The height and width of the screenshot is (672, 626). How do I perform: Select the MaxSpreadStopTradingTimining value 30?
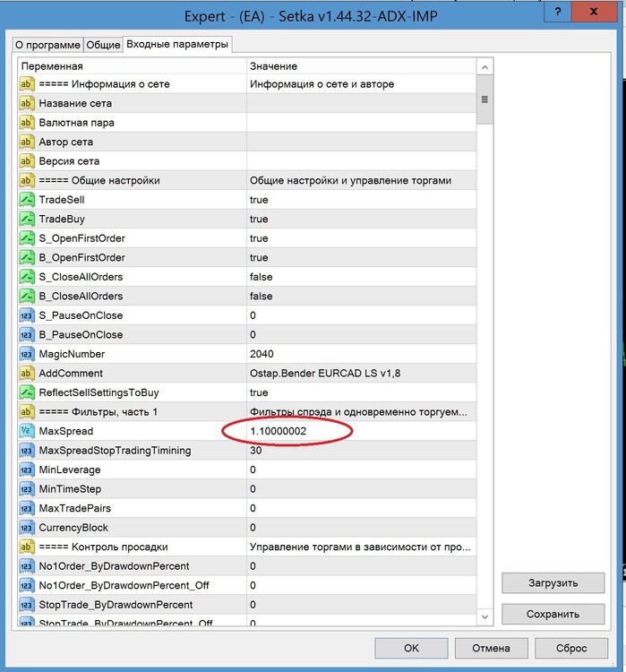pos(256,451)
